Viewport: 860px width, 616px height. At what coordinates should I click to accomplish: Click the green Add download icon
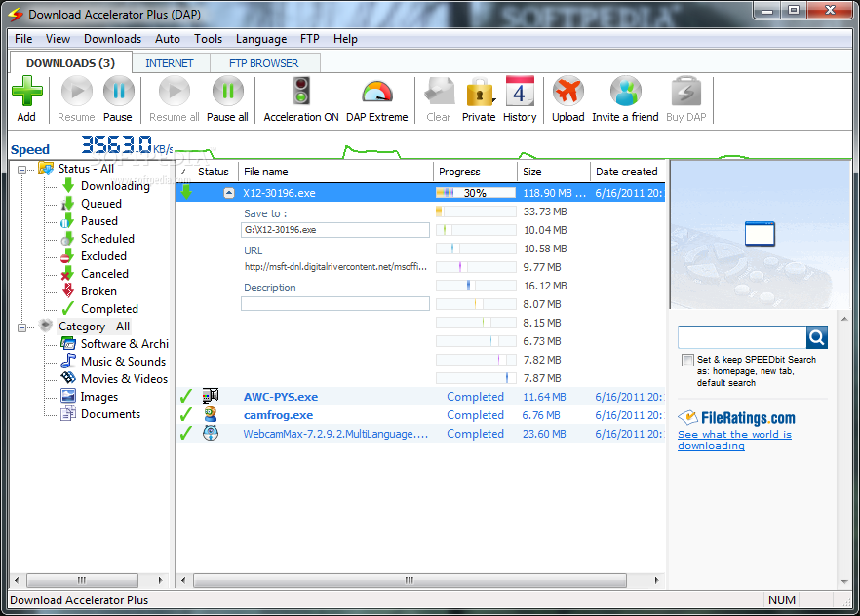(26, 93)
